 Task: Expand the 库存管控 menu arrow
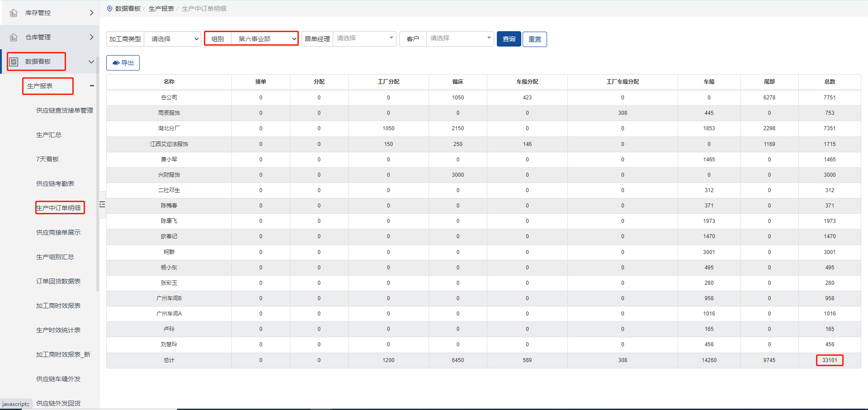(91, 13)
